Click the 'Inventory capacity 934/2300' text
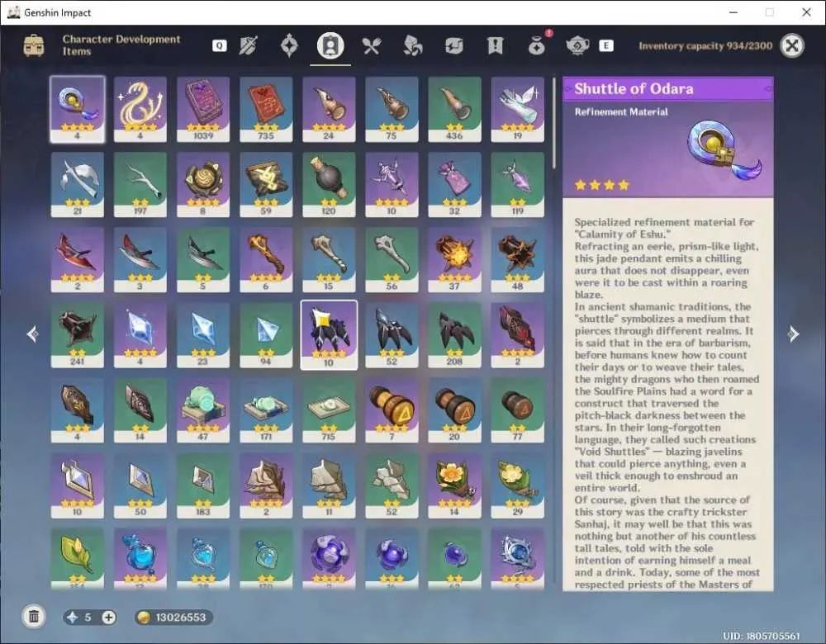826x644 pixels. pyautogui.click(x=705, y=45)
